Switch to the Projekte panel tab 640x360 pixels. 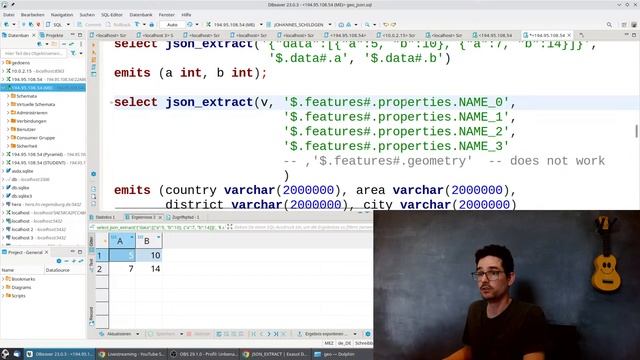(51, 36)
